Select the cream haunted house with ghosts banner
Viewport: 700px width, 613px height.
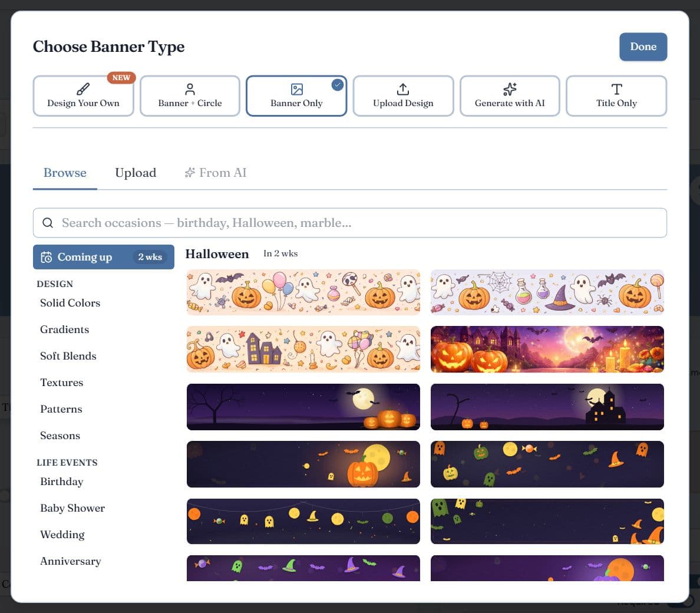pos(303,349)
